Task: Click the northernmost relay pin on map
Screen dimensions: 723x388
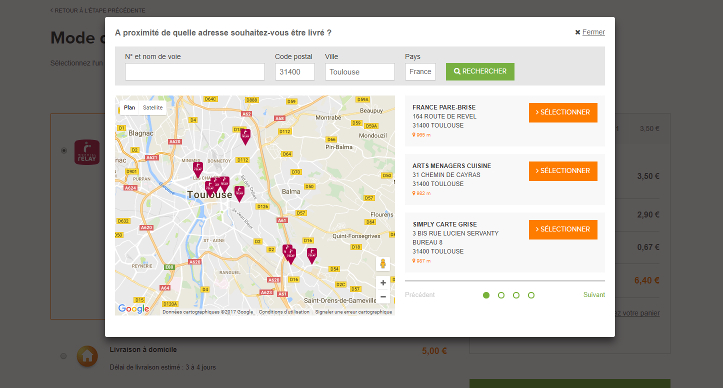Action: [x=245, y=137]
